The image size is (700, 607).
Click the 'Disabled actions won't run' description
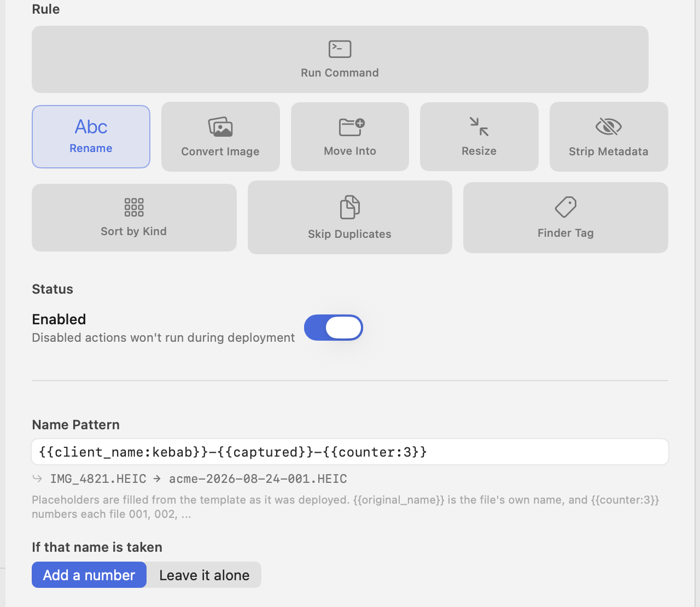tap(163, 337)
